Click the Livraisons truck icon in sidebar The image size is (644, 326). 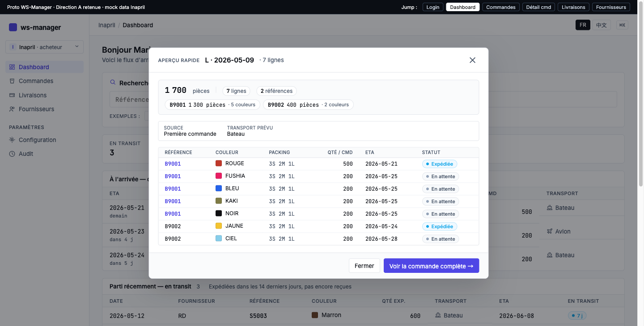[12, 95]
